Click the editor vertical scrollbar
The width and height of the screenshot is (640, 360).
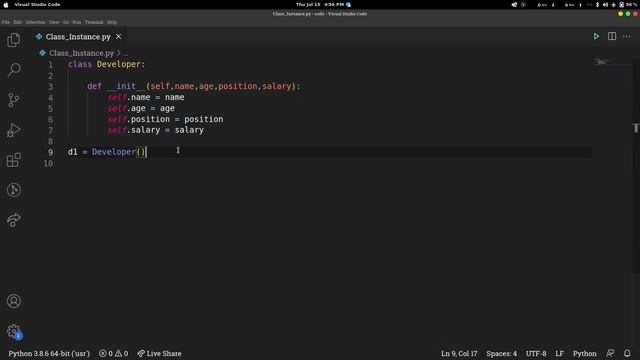[x=636, y=167]
